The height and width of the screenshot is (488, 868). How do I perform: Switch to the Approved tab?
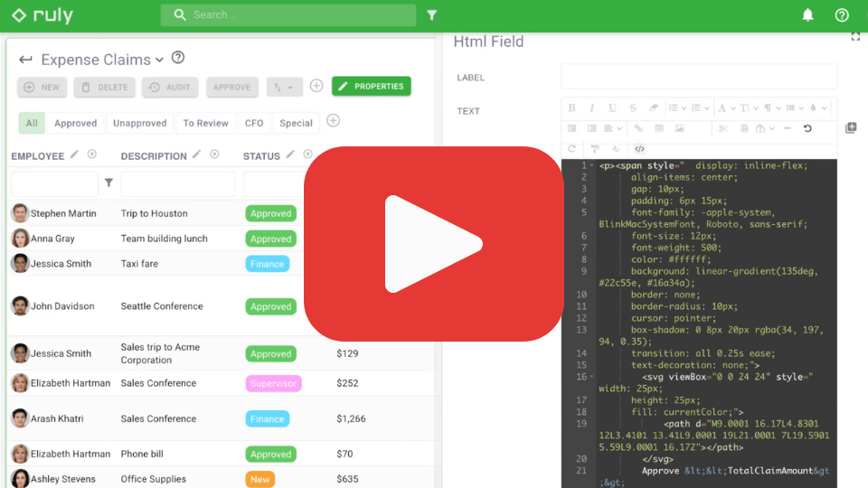tap(75, 123)
